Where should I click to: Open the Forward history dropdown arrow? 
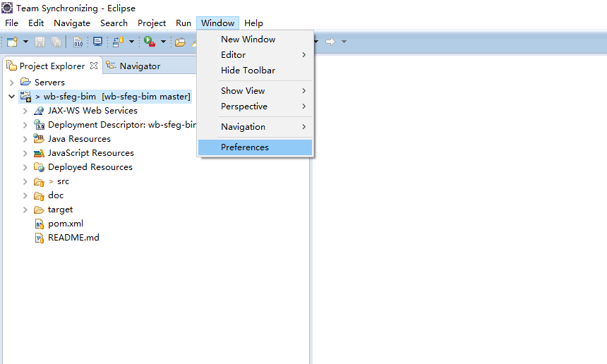[x=344, y=42]
